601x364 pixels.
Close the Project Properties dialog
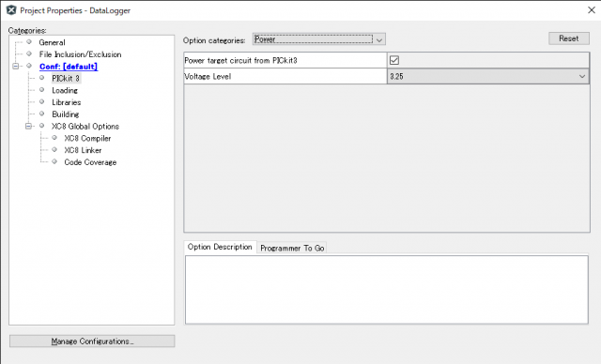pos(592,10)
